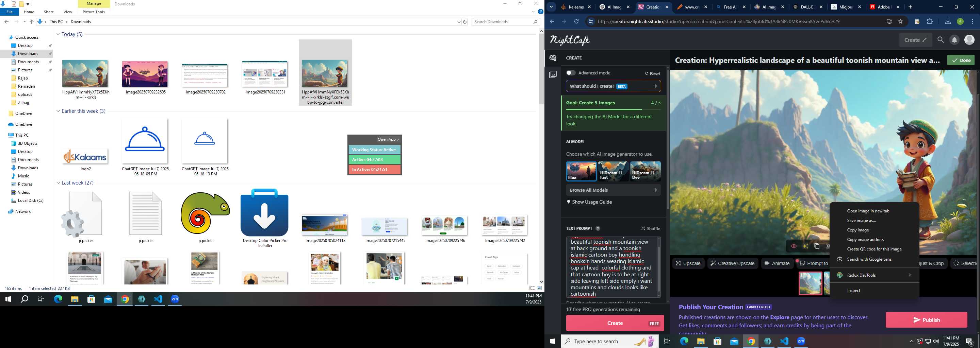
Task: Click the duplicate icon on image toolbar
Action: [817, 246]
